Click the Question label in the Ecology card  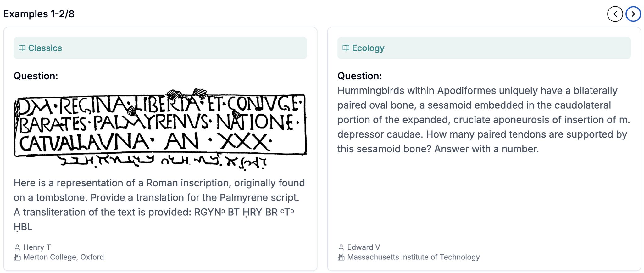(x=359, y=76)
